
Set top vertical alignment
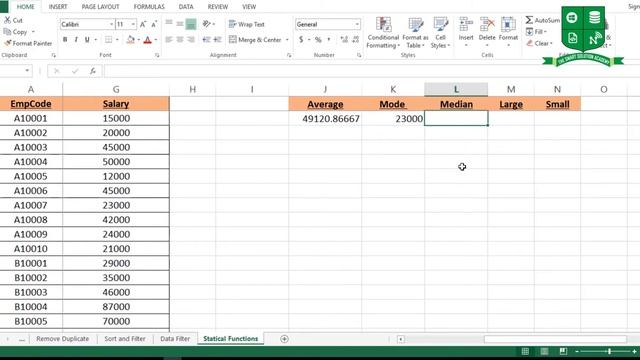pos(169,24)
